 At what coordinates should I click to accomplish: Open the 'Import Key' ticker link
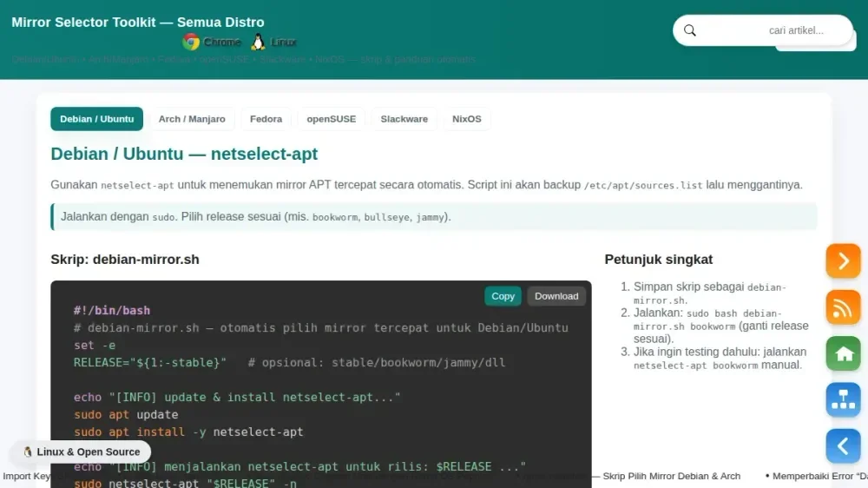[26, 477]
